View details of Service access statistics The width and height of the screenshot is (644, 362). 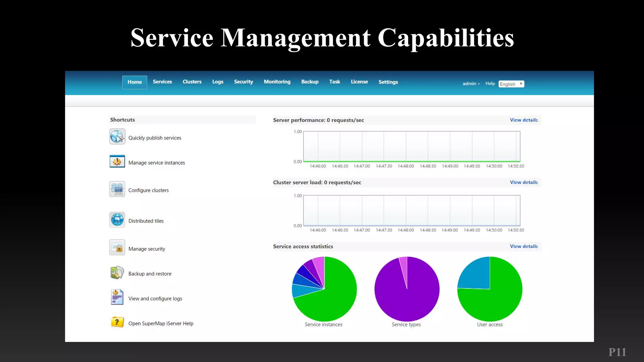[x=524, y=246]
